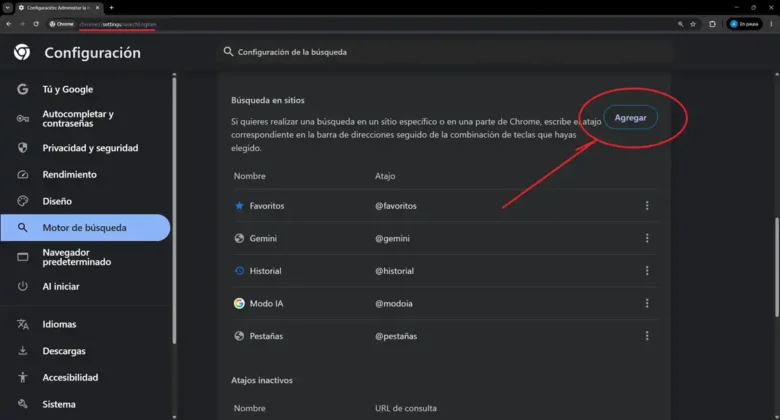The height and width of the screenshot is (420, 780).
Task: Click the address bar URL
Action: point(117,24)
